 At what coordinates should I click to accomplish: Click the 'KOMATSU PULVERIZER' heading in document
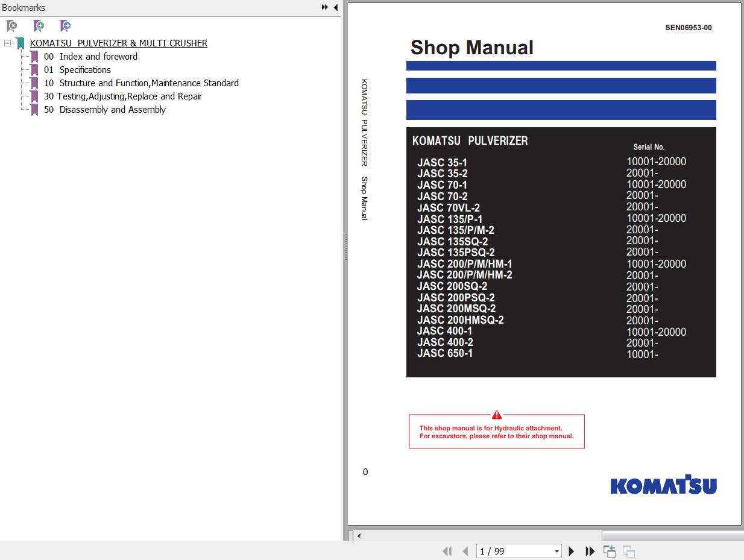(x=470, y=140)
